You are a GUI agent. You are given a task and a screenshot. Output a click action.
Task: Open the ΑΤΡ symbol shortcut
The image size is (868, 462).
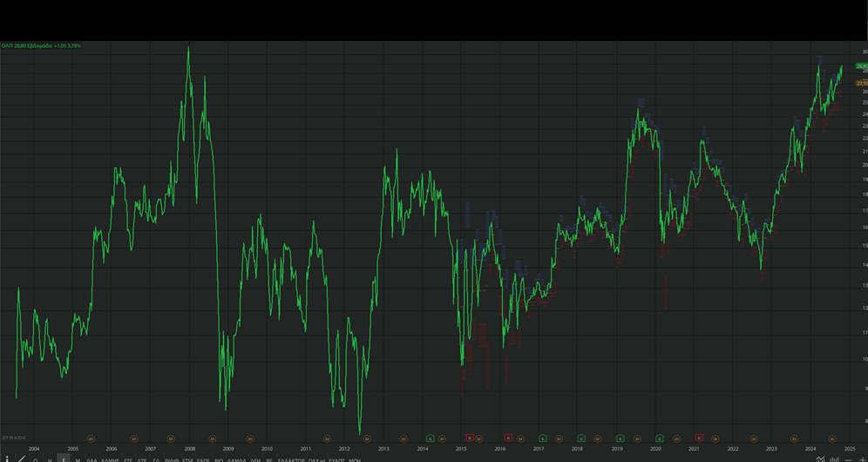142,459
